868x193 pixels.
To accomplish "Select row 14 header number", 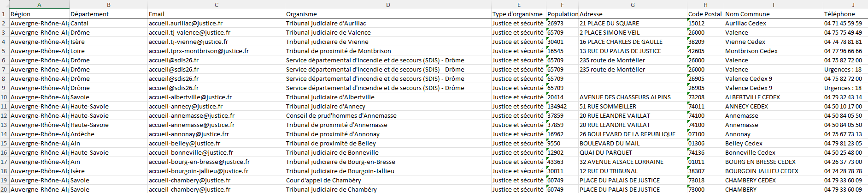I will click(4, 134).
